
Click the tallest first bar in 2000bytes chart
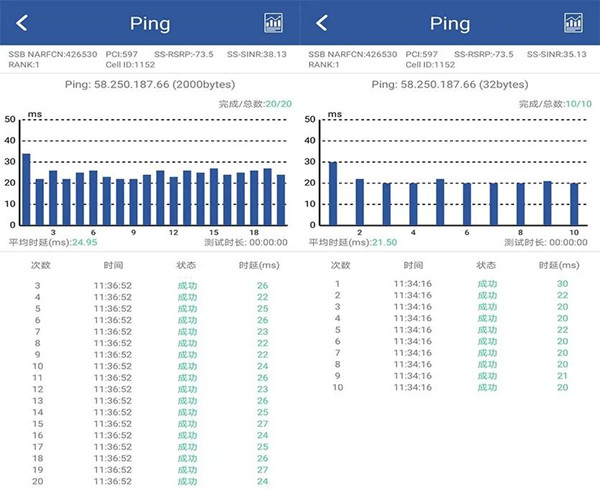(26, 189)
